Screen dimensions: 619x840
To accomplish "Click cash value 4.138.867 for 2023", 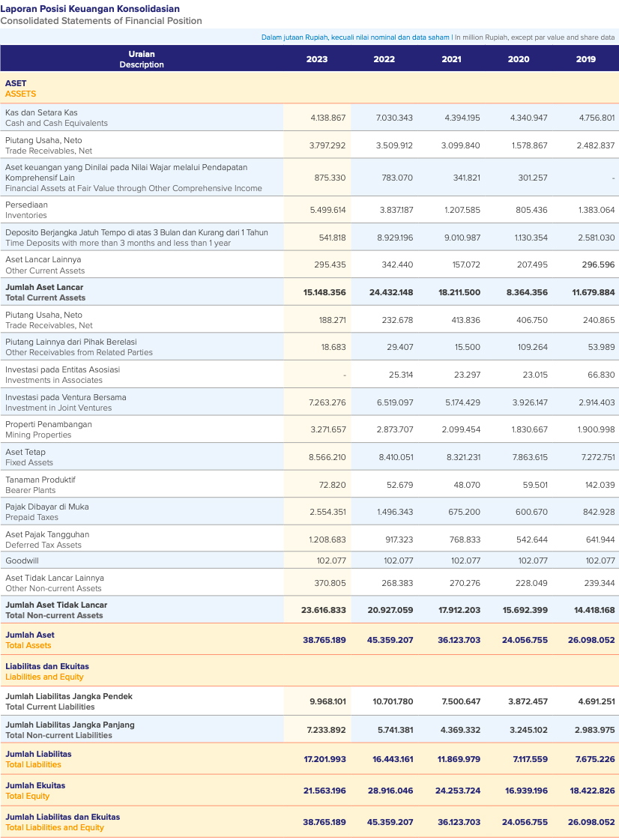I will click(x=328, y=118).
